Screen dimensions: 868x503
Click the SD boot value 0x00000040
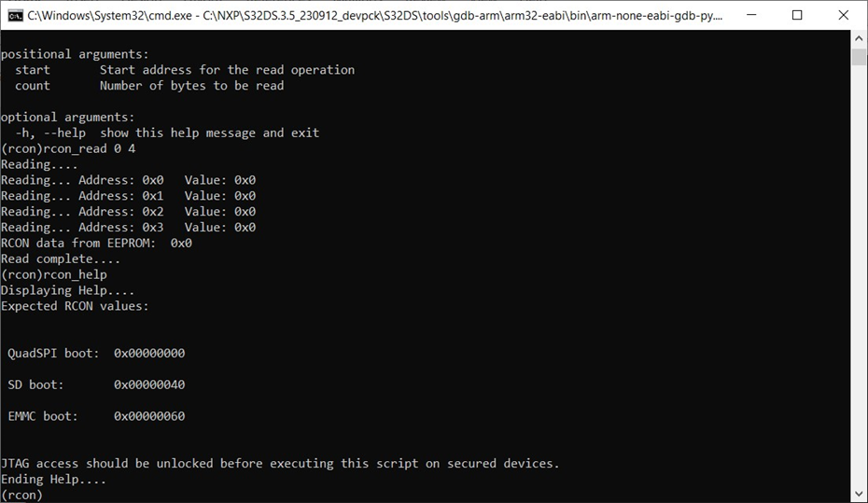[149, 384]
